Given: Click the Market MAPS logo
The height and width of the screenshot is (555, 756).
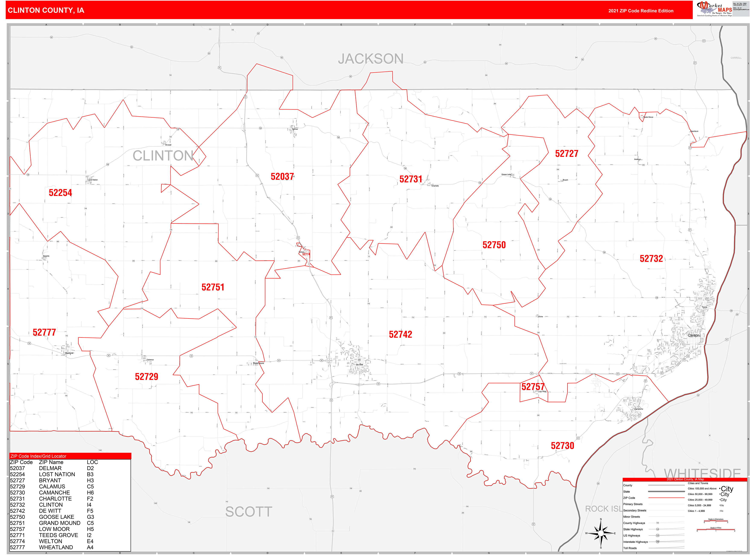Looking at the screenshot, I should tap(714, 9).
